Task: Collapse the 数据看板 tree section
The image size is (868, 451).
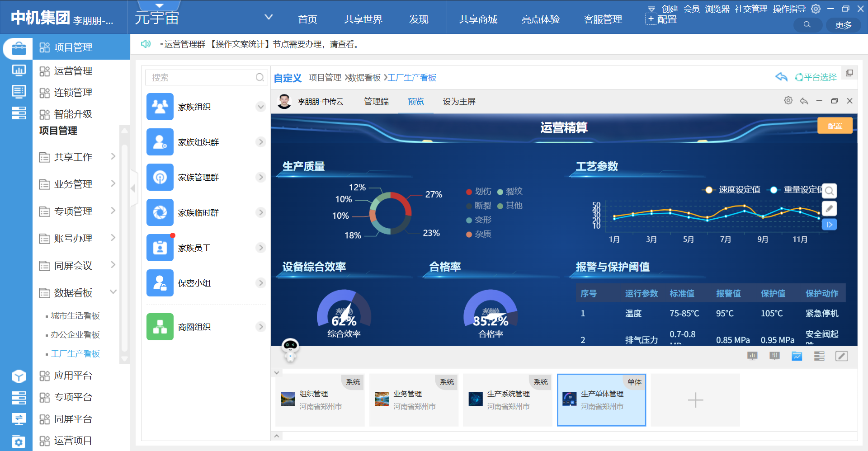Action: pos(113,292)
